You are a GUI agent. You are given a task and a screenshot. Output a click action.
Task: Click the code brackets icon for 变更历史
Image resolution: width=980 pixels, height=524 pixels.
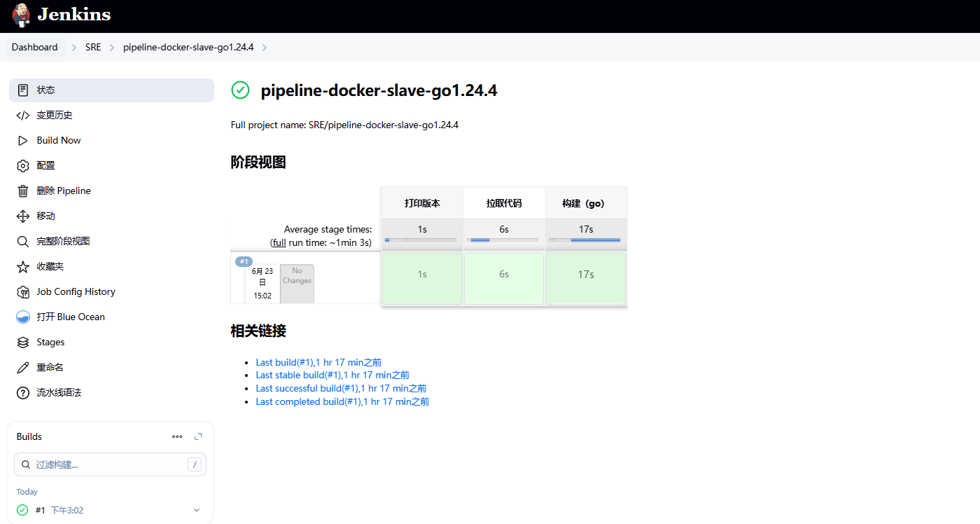point(23,116)
